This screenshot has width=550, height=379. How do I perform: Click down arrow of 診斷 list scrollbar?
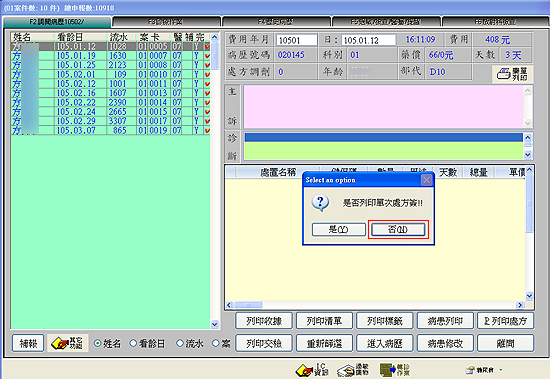point(528,154)
